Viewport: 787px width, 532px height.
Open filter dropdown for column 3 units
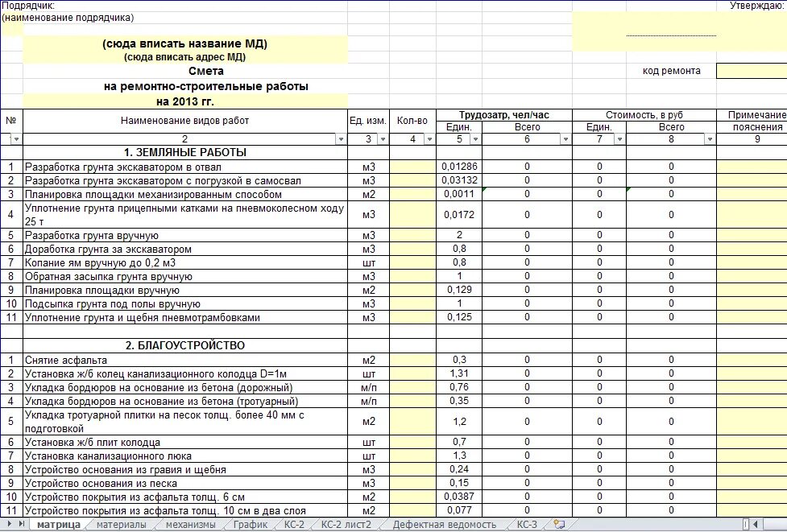coord(383,139)
